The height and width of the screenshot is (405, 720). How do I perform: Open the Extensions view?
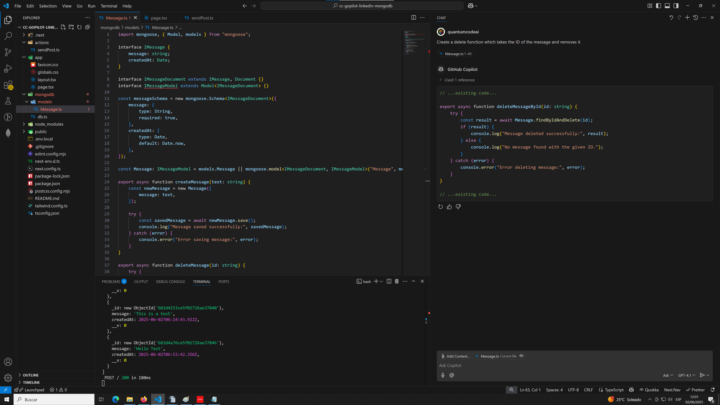[x=8, y=85]
